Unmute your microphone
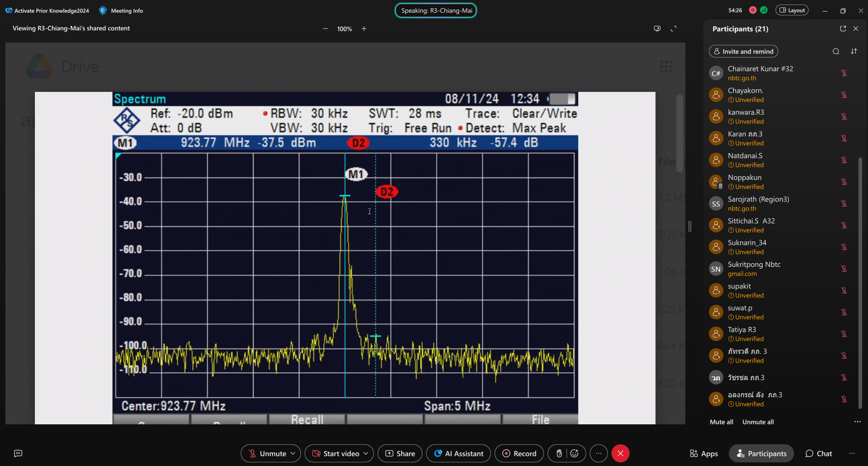Image resolution: width=868 pixels, height=466 pixels. tap(267, 453)
